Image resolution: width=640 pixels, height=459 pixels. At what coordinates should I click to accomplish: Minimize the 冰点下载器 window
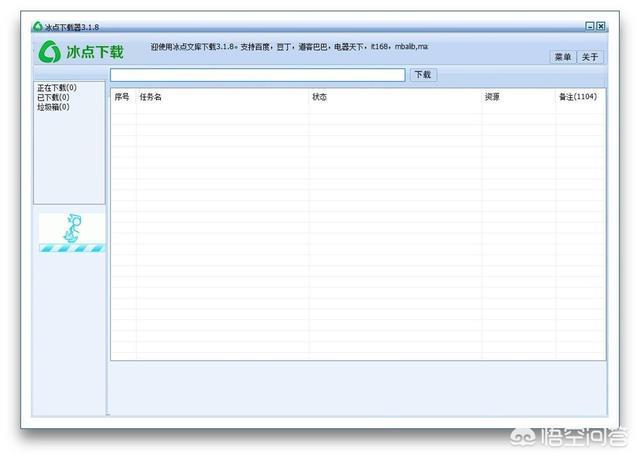(x=590, y=26)
